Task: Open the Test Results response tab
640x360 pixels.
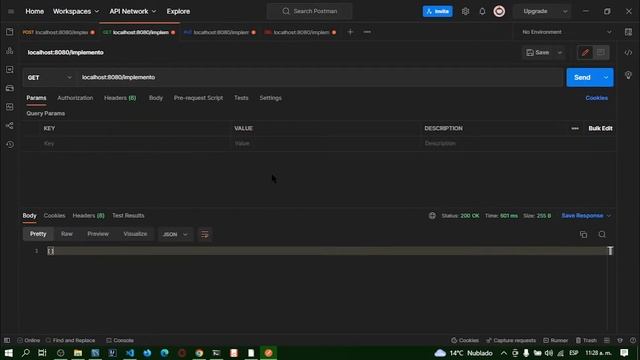Action: [x=128, y=216]
